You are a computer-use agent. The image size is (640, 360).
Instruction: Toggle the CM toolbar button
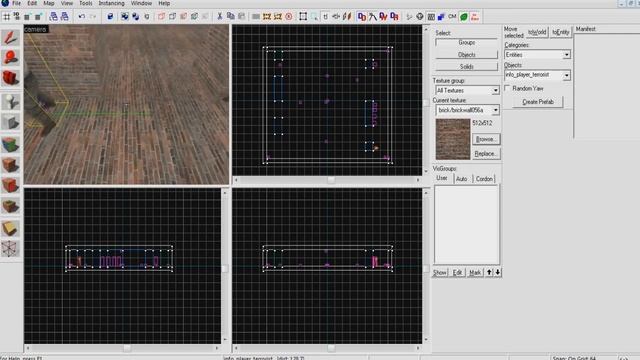452,17
